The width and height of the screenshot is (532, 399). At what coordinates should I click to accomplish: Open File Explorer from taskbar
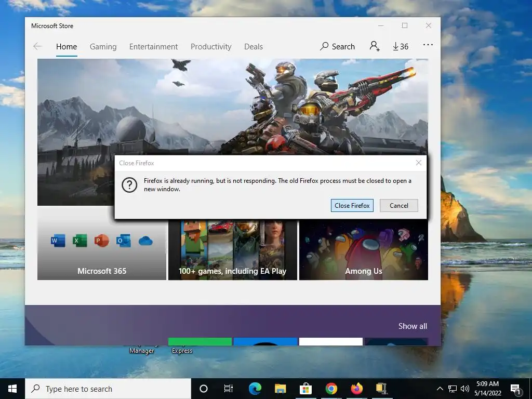[280, 389]
